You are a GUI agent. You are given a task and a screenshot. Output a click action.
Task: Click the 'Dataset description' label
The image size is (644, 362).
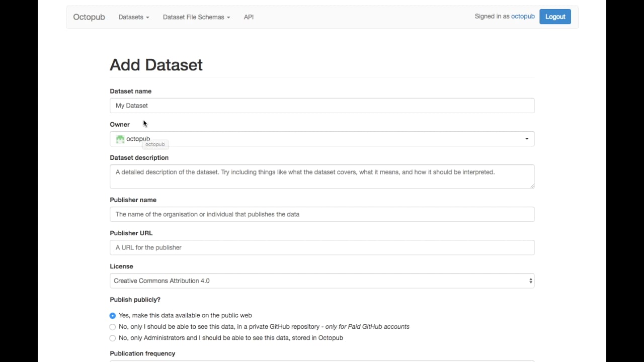click(139, 158)
